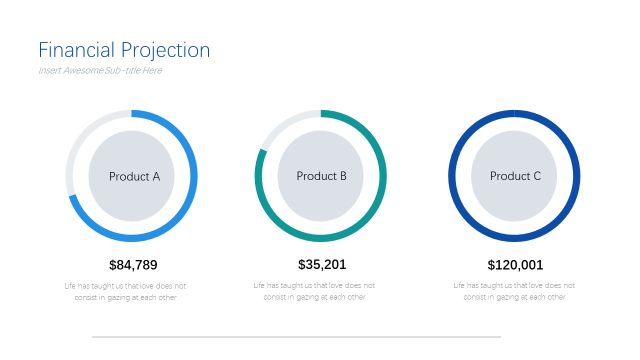Screen dimensions: 640x360
Task: Select the Insert Awesome Sub-title Here text
Action: 100,70
